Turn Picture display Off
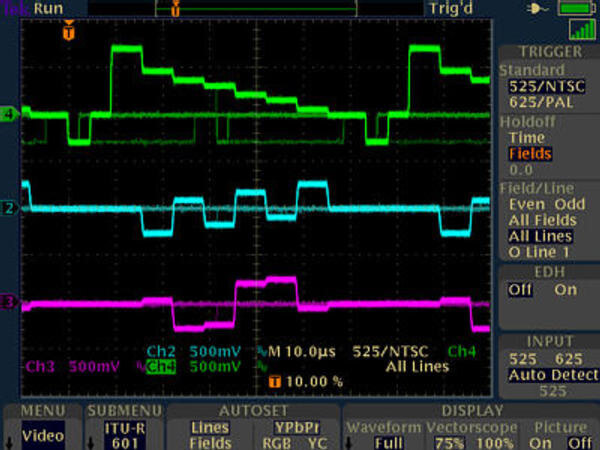 580,443
